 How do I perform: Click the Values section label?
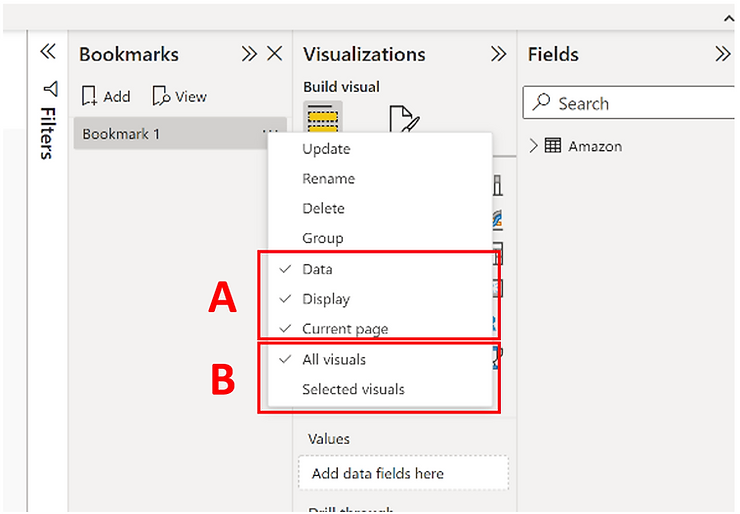[329, 439]
